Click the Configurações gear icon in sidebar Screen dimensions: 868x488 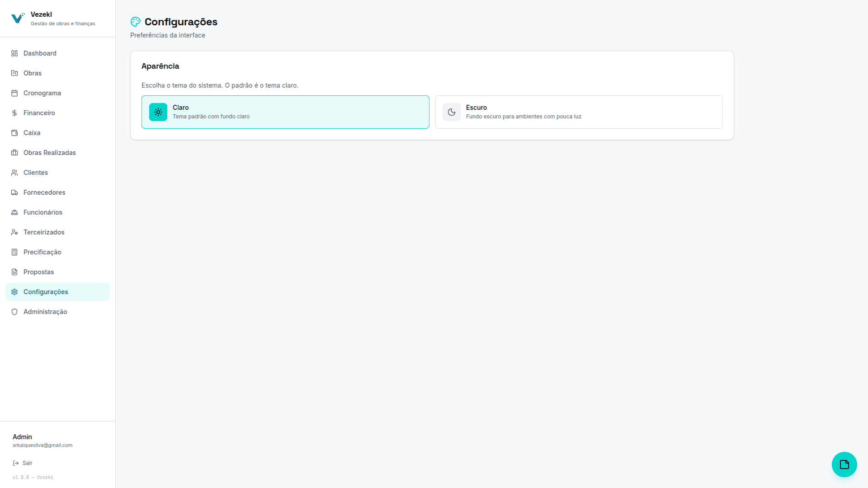14,292
